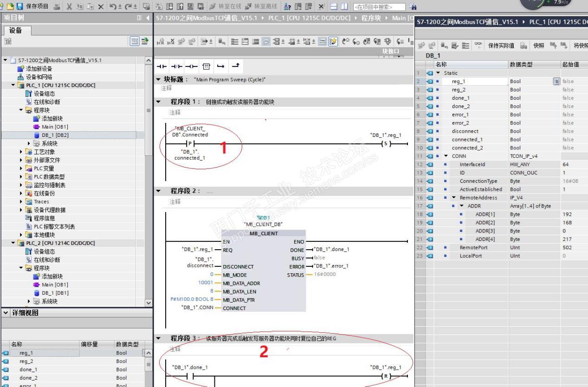Toggle favorites display star icon

click(x=333, y=41)
